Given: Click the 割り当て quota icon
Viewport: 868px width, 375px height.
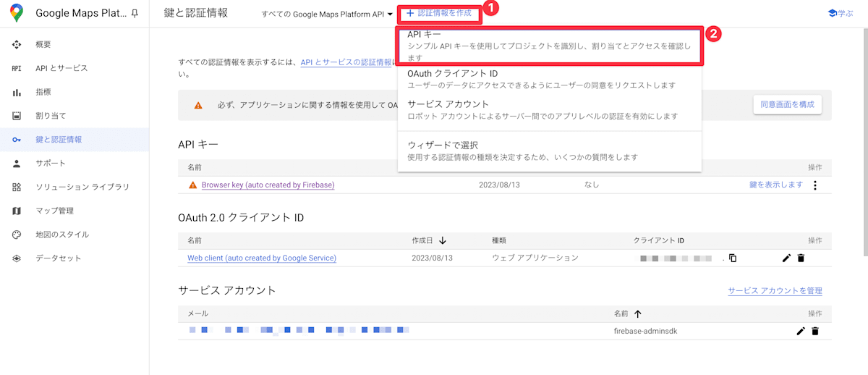Looking at the screenshot, I should pyautogui.click(x=17, y=116).
